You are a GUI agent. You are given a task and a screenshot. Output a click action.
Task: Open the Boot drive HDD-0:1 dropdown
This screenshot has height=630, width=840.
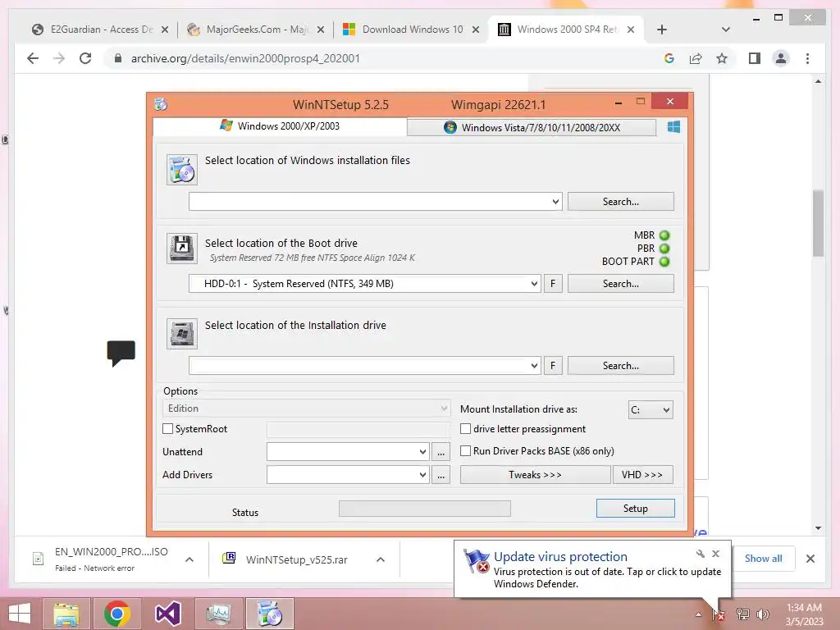pos(534,283)
